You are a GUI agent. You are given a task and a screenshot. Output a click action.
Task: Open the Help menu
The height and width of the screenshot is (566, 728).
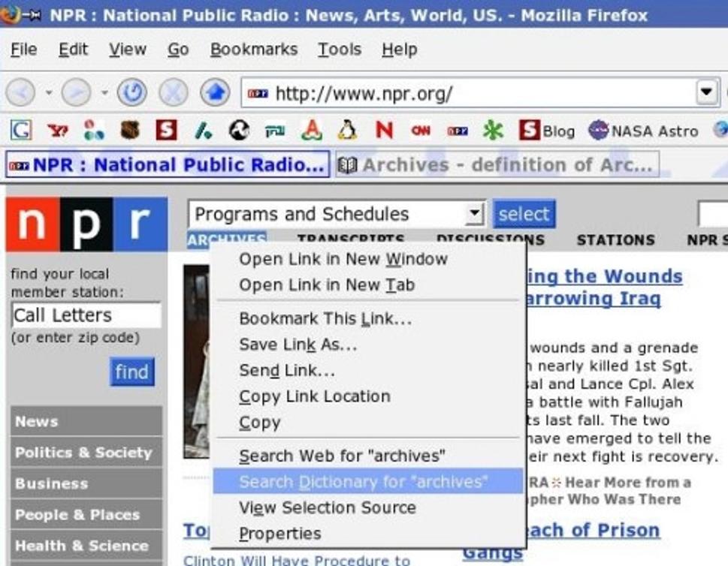[399, 50]
